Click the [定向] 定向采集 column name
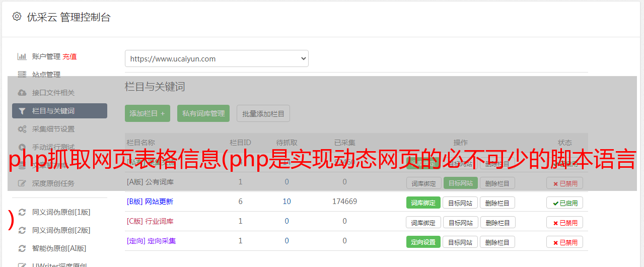The height and width of the screenshot is (267, 644). click(x=151, y=241)
